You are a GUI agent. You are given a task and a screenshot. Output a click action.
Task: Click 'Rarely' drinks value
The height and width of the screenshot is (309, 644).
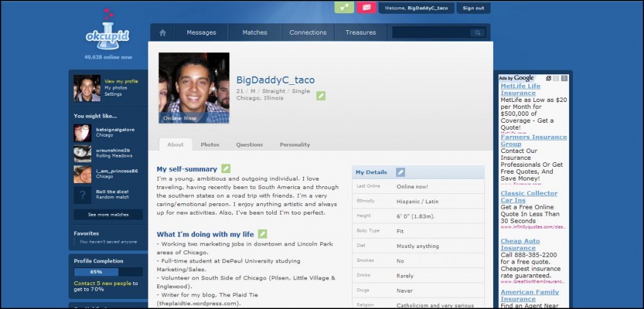tap(405, 276)
